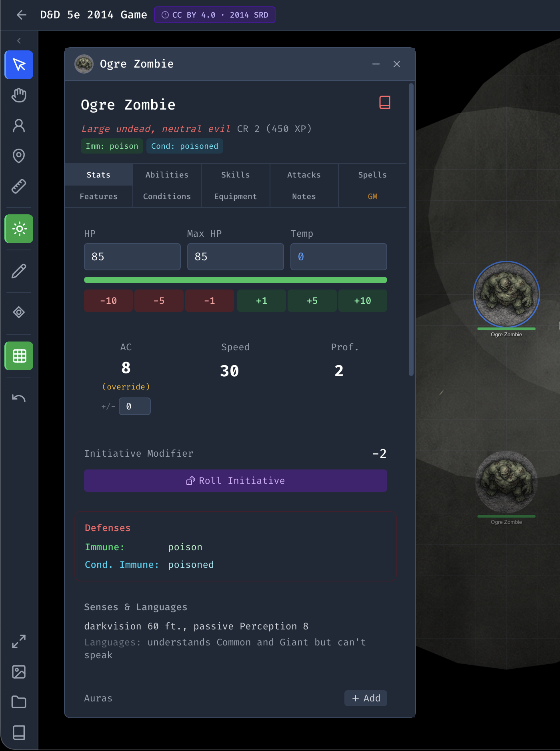Click the sheet's vertical scrollbar

pos(411,230)
